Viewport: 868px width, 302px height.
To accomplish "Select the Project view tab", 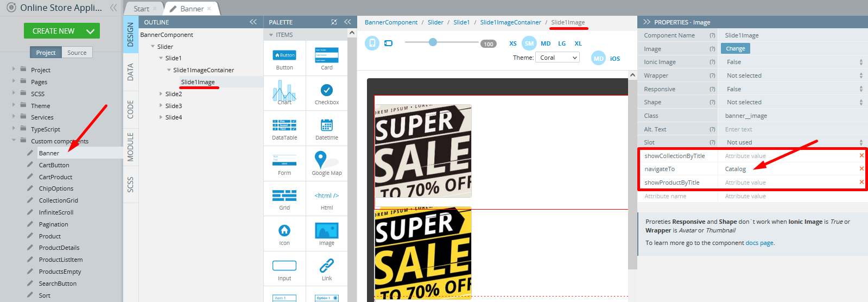I will click(46, 53).
